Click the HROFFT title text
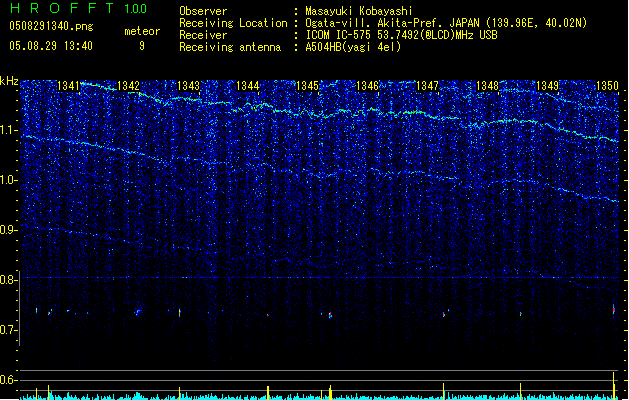 point(63,9)
